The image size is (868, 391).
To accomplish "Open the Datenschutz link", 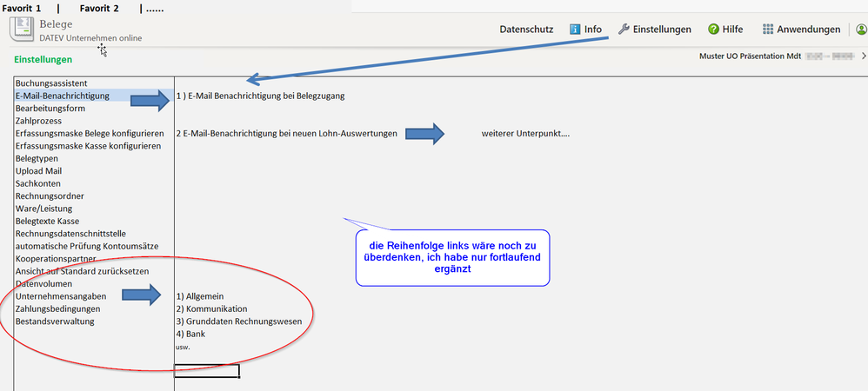I will click(526, 30).
